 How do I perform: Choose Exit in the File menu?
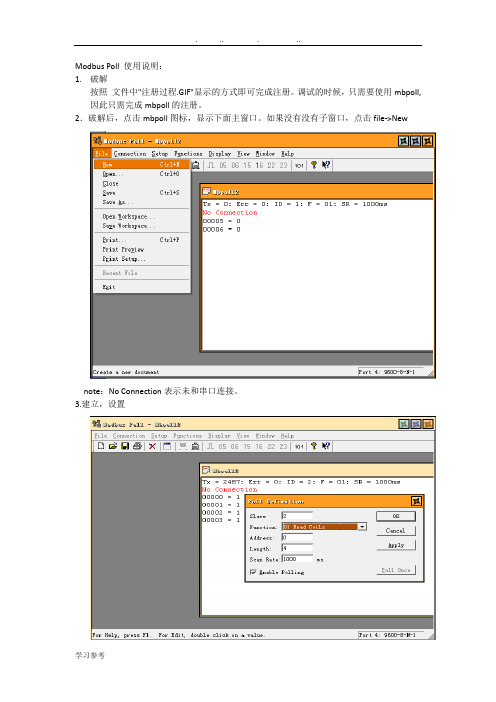pyautogui.click(x=142, y=287)
